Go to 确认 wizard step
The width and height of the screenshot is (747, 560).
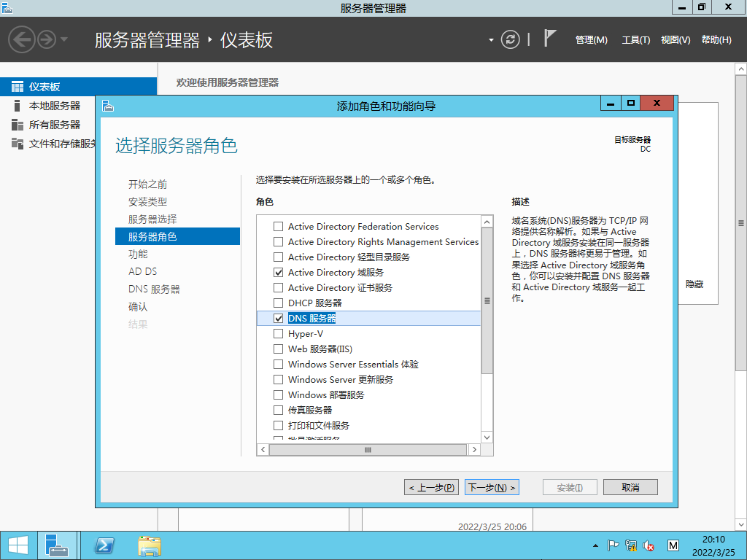[x=138, y=307]
